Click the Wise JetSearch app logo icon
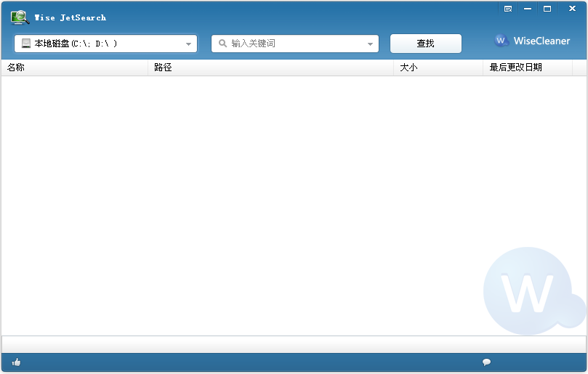 tap(20, 17)
